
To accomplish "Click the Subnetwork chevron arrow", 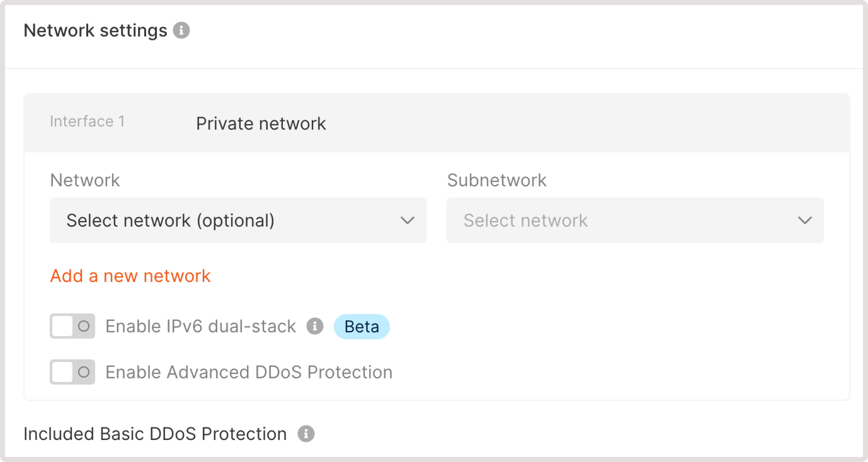I will click(x=805, y=220).
